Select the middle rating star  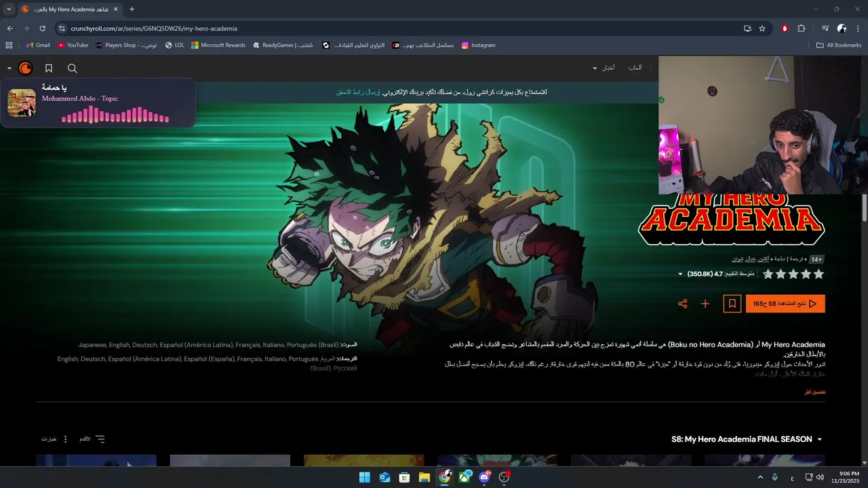(793, 274)
